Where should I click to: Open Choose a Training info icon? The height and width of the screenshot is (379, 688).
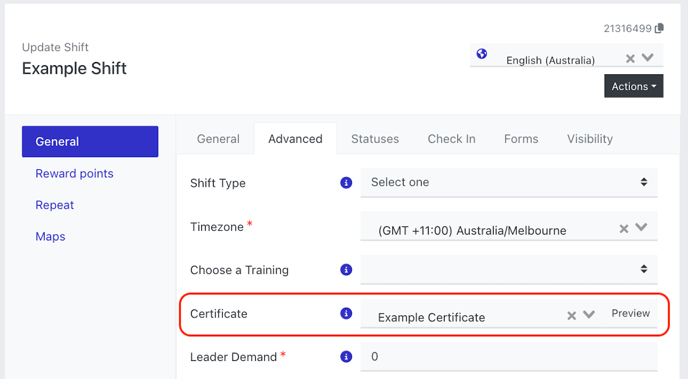pos(346,269)
